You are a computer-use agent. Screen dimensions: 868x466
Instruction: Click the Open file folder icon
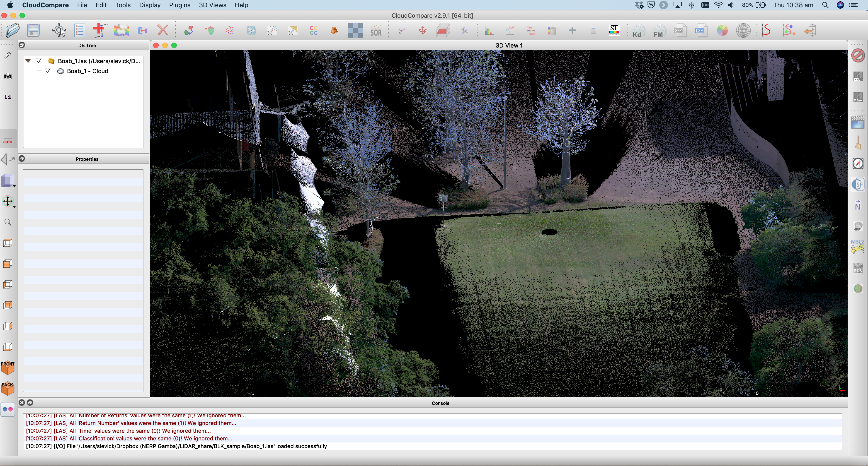[13, 31]
